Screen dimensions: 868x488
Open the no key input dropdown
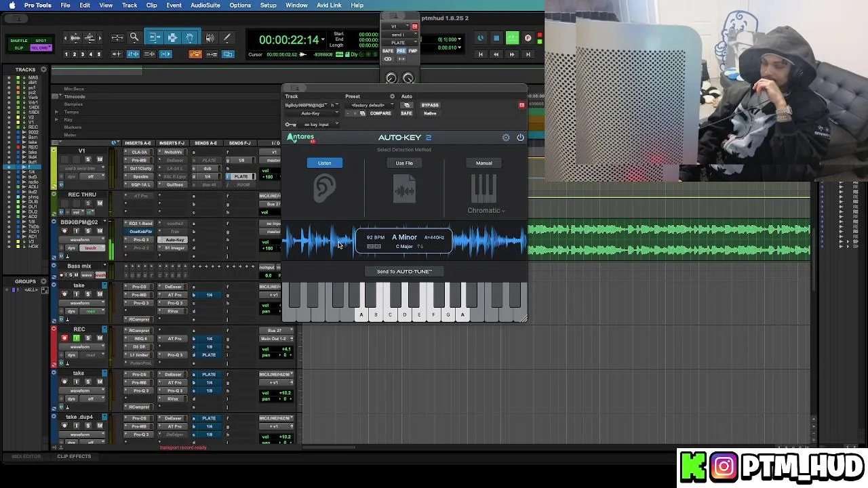[319, 125]
